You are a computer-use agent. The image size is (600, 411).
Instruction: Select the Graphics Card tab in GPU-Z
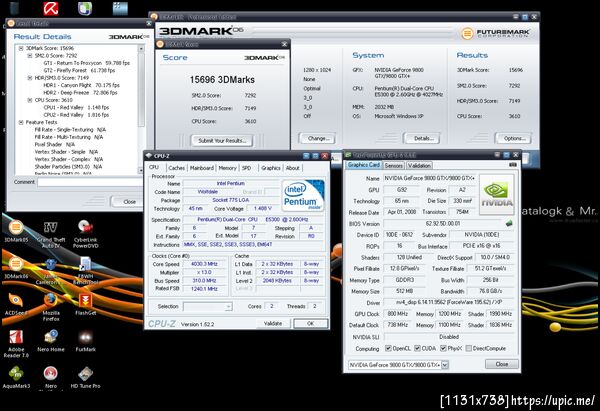364,165
